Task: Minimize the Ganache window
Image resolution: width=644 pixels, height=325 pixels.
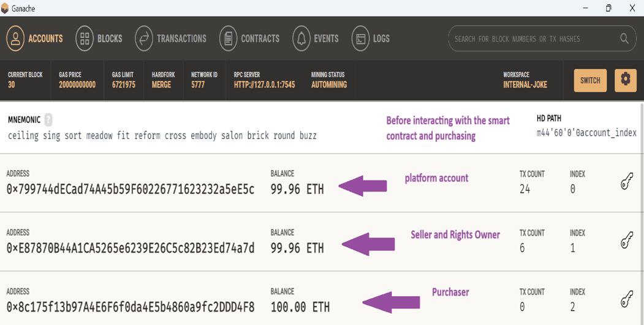Action: click(x=585, y=8)
